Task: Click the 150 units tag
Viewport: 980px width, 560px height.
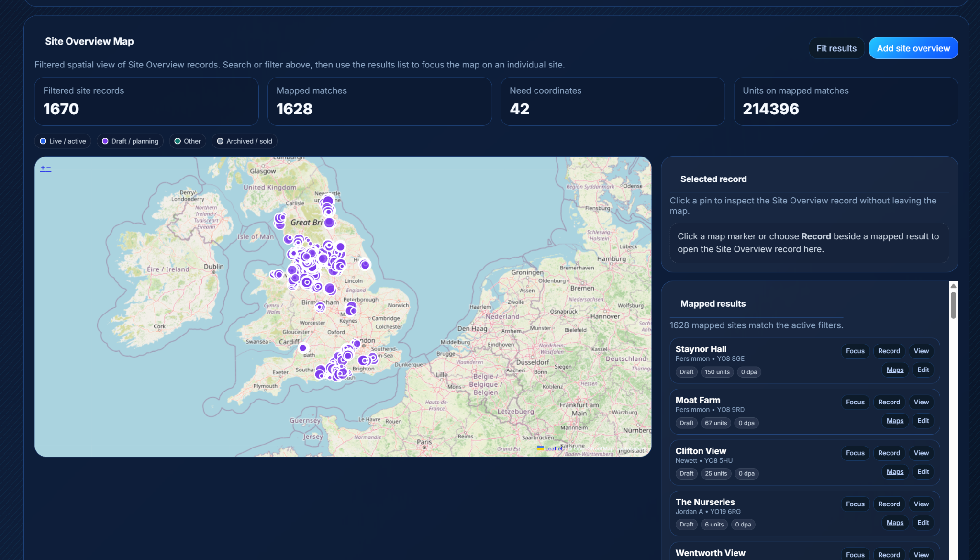Action: click(717, 372)
